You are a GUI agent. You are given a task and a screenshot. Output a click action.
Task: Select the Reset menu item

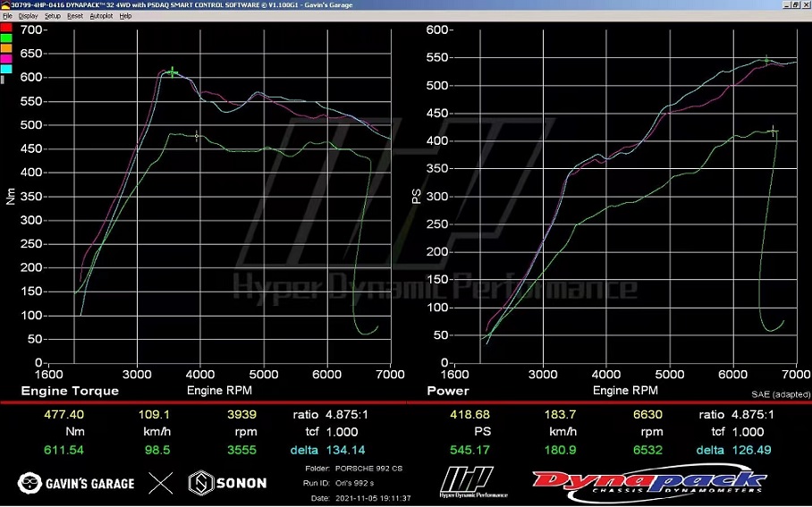click(75, 16)
